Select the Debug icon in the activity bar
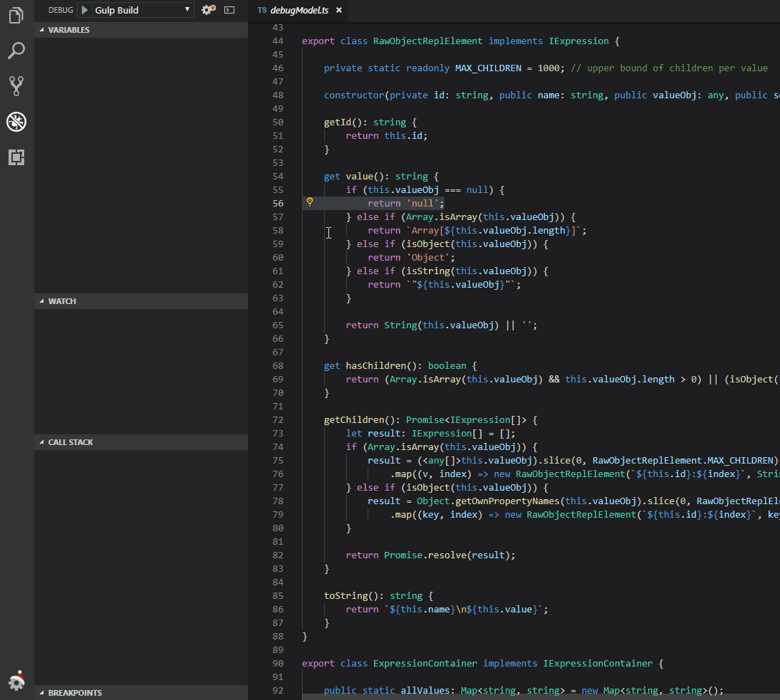Image resolution: width=780 pixels, height=700 pixels. (x=16, y=121)
